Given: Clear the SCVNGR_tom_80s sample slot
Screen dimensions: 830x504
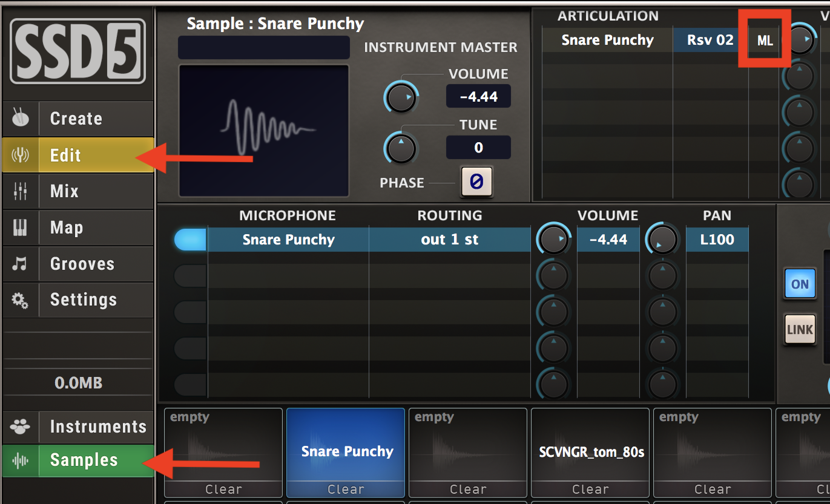Looking at the screenshot, I should tap(590, 489).
